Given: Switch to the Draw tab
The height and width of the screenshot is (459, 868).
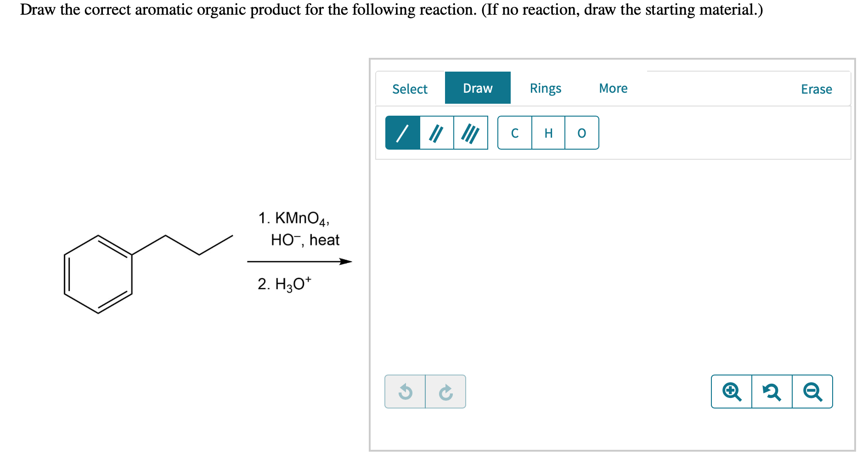Looking at the screenshot, I should (x=478, y=88).
